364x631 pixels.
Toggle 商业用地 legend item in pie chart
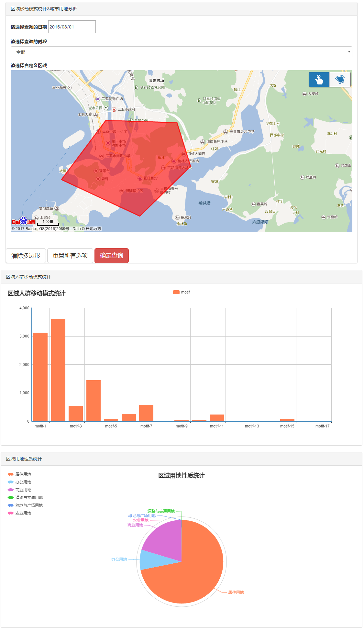pos(19,490)
